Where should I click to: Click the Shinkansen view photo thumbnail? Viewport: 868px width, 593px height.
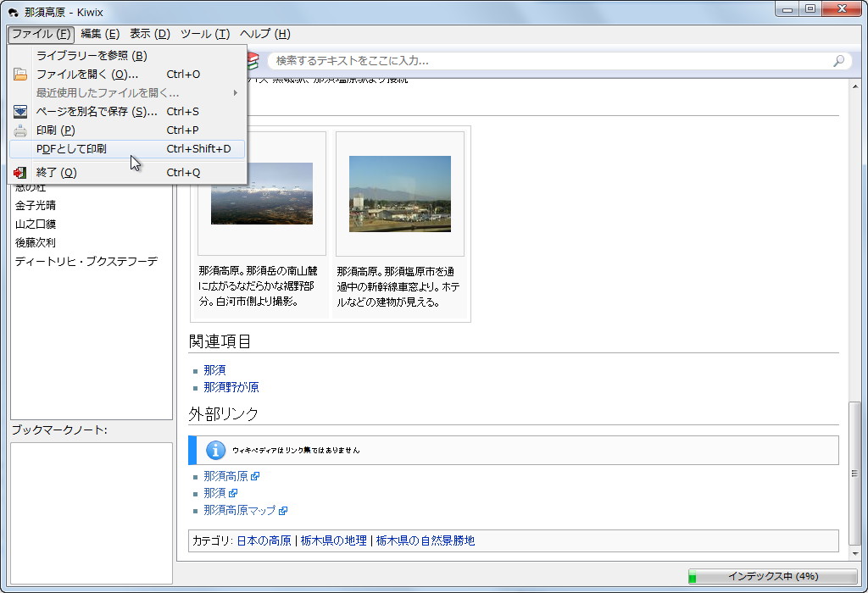click(x=399, y=193)
